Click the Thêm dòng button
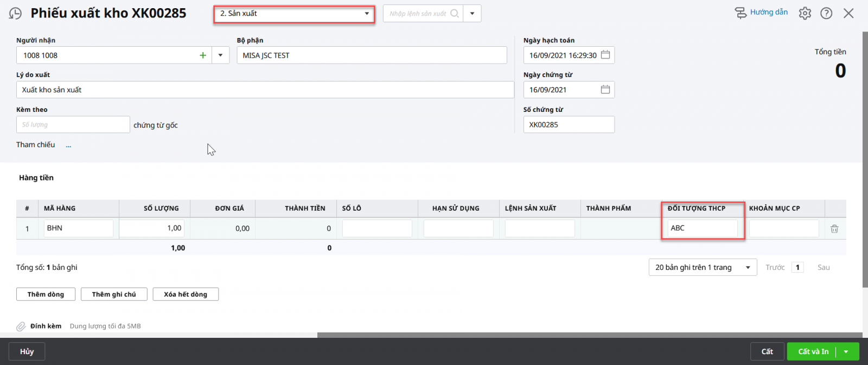The width and height of the screenshot is (868, 365). [46, 294]
